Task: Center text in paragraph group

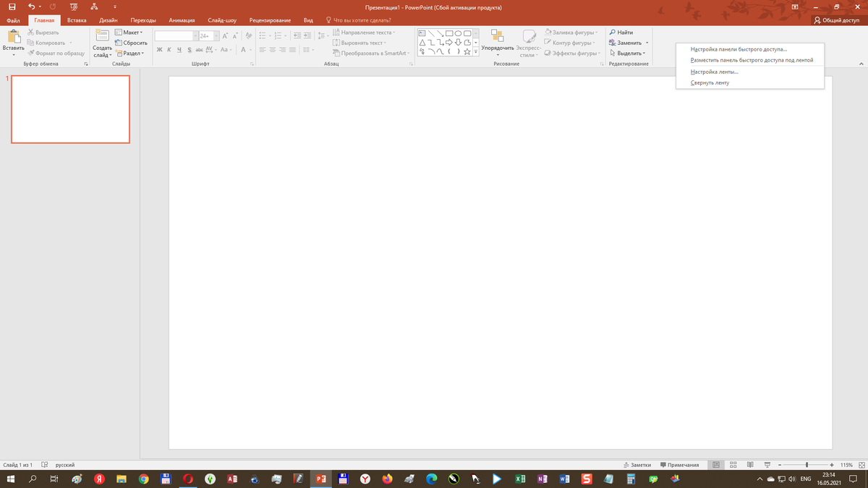Action: click(273, 50)
